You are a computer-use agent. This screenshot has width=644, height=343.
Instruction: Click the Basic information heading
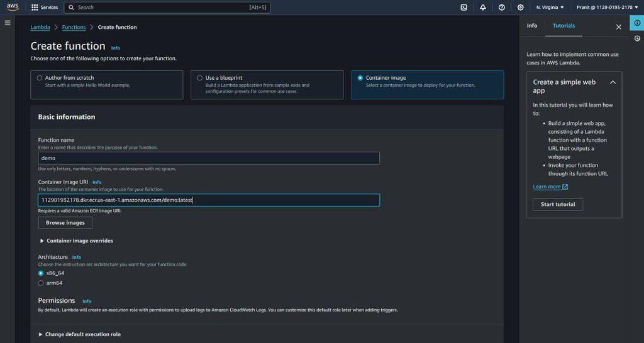pos(67,117)
